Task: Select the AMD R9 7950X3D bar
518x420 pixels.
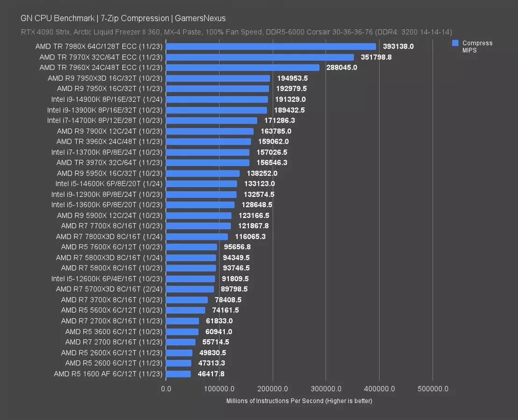Action: point(218,78)
